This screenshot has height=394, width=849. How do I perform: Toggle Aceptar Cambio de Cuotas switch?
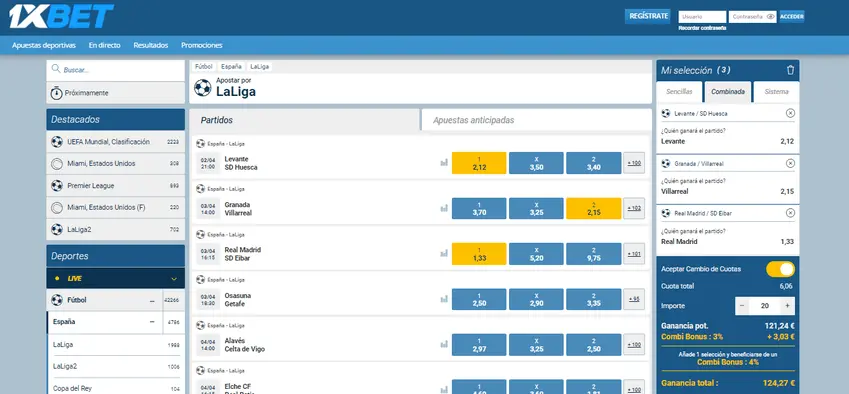tap(780, 269)
